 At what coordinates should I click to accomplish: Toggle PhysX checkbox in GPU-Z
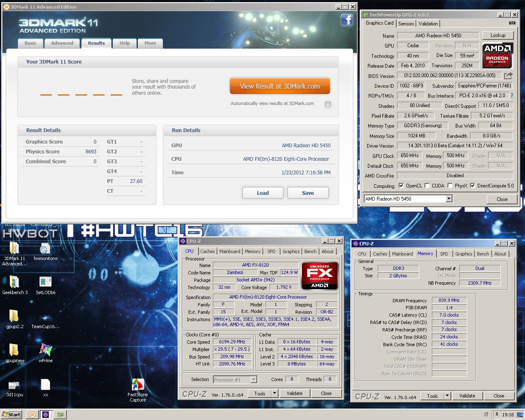450,185
